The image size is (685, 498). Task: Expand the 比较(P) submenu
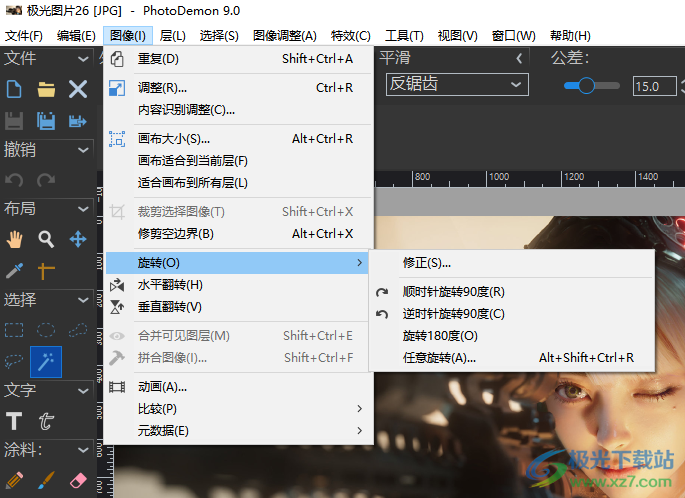pos(239,409)
